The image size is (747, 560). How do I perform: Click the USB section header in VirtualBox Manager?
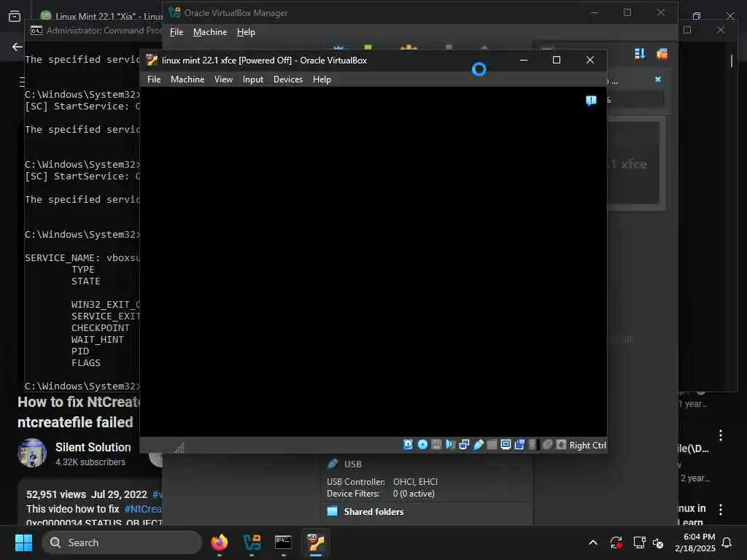[x=352, y=464]
